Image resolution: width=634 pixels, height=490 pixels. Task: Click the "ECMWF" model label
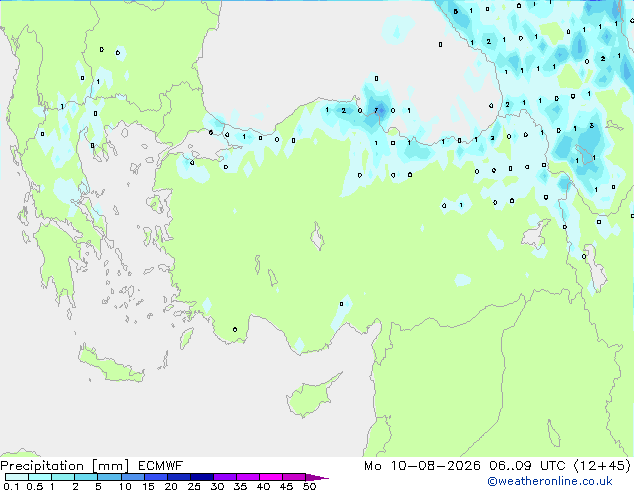coord(161,466)
